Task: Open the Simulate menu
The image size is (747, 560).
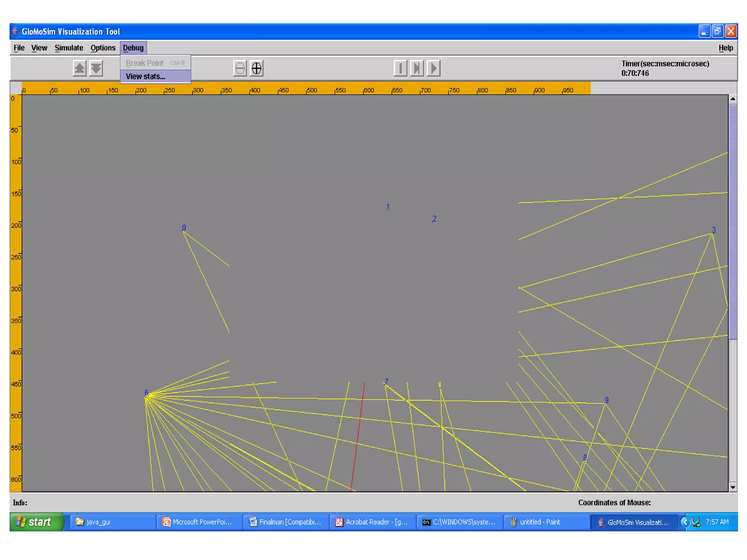Action: click(x=69, y=48)
